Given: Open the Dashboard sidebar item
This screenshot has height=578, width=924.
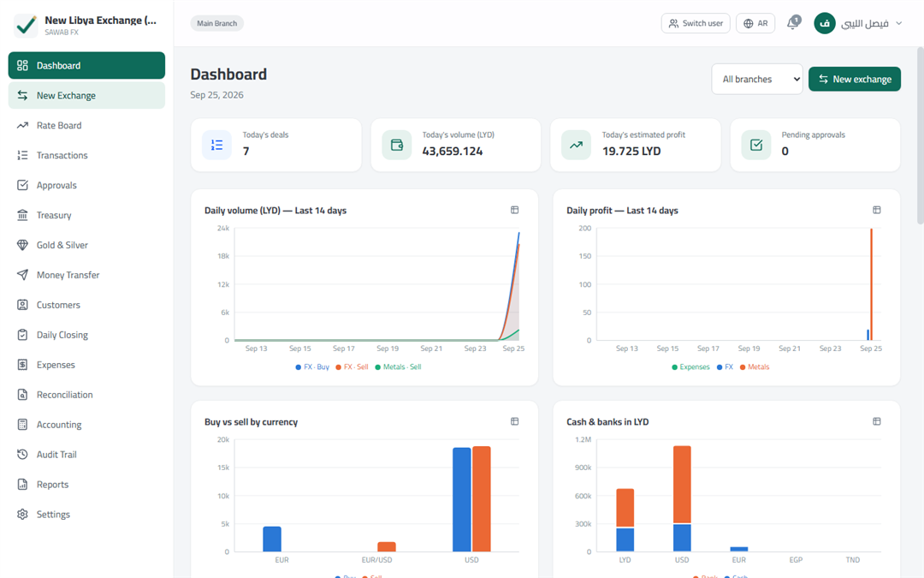Looking at the screenshot, I should pyautogui.click(x=86, y=65).
